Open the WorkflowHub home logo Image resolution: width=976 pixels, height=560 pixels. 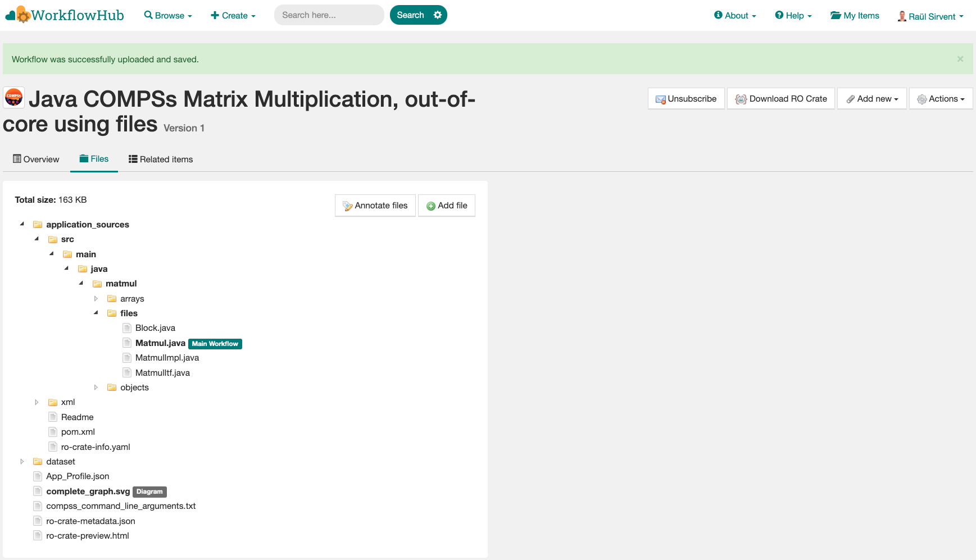tap(65, 15)
